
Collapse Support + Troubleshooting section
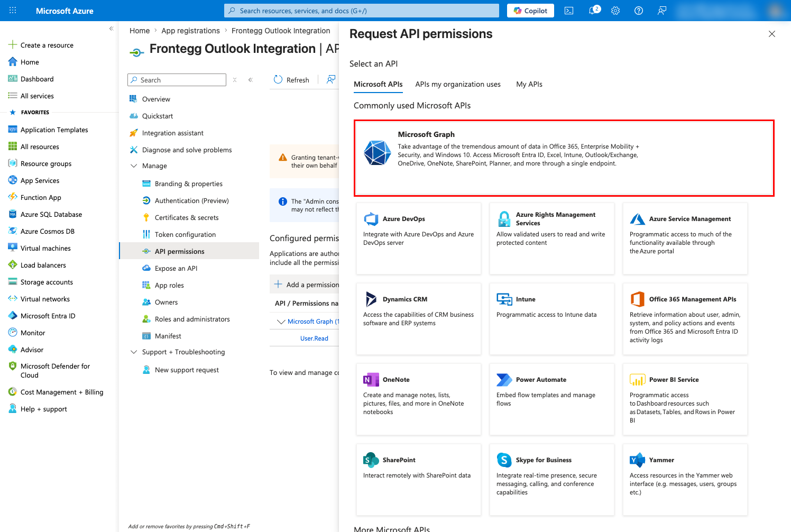point(133,352)
